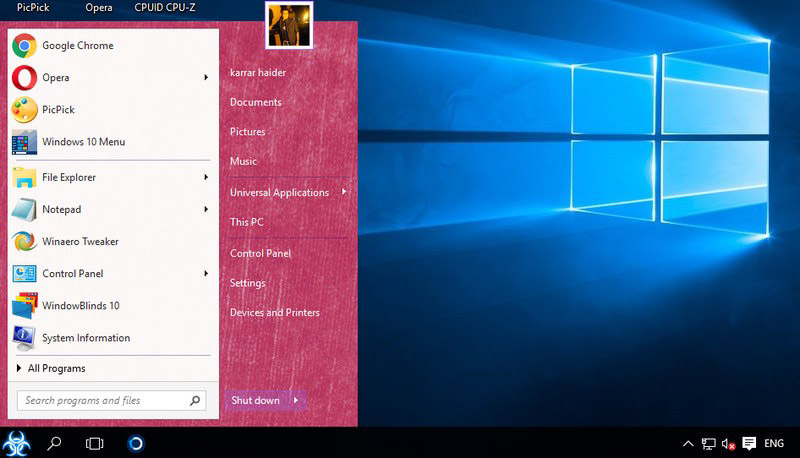This screenshot has width=800, height=458.
Task: Click CPUID CPU-Z desktop shortcut label
Action: (x=165, y=8)
